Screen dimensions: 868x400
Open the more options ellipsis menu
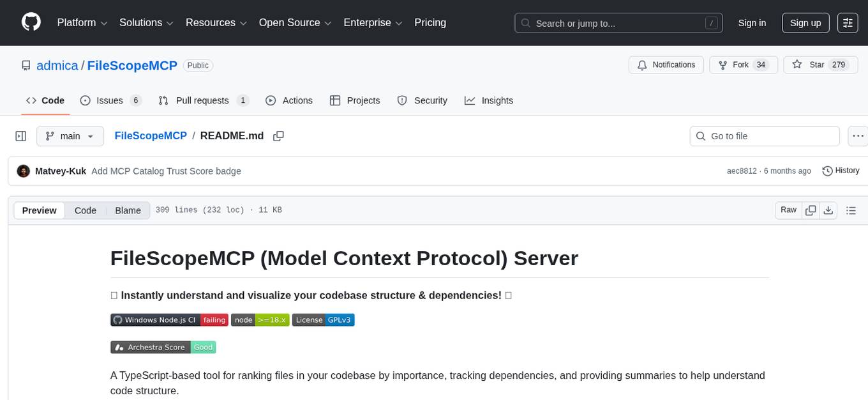click(858, 135)
